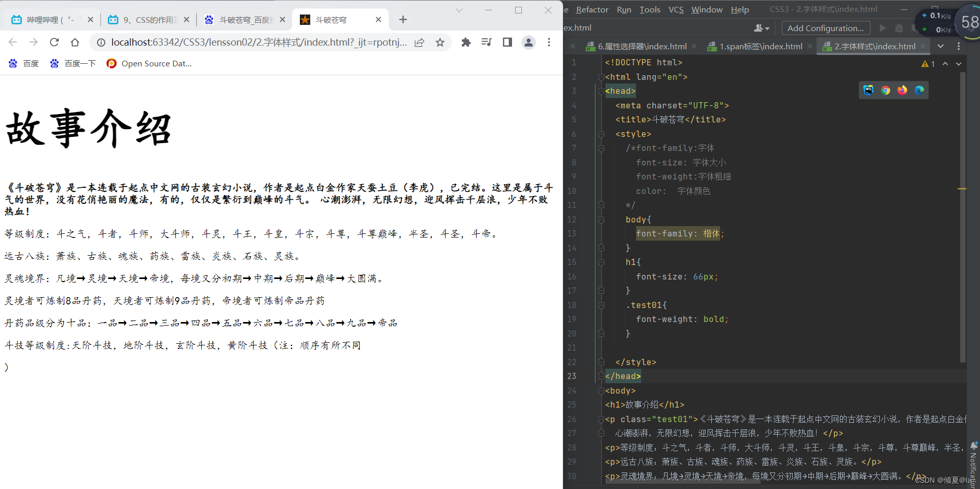
Task: Close the 1.span标签\index.html editor tab
Action: [x=810, y=47]
